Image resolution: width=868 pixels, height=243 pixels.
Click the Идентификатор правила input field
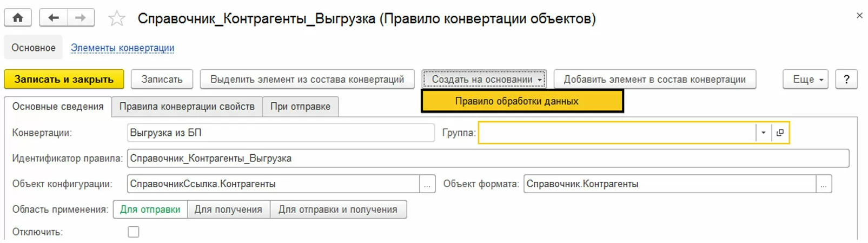pos(488,159)
